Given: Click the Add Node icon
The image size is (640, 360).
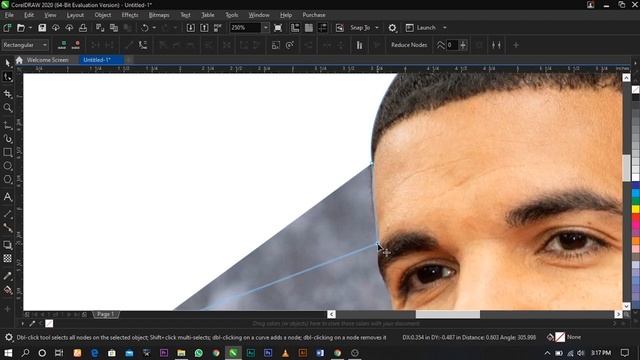Looking at the screenshot, I should tap(62, 45).
